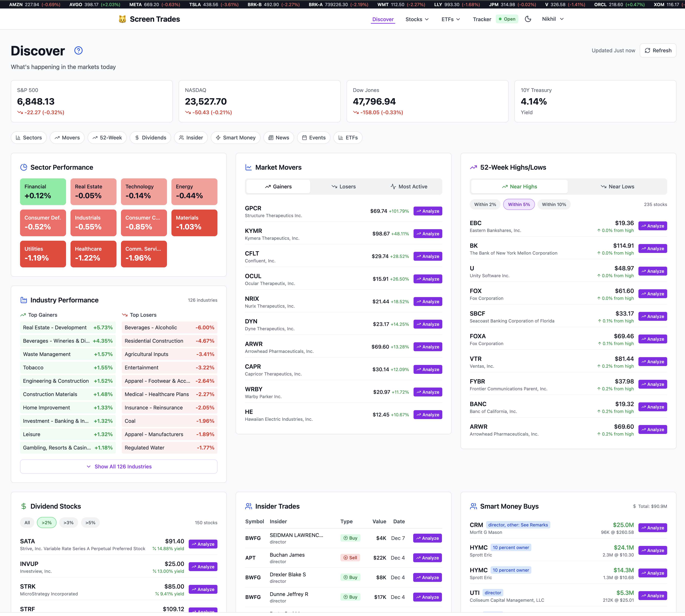Open the Stocks dropdown menu
This screenshot has height=616, width=685.
[417, 19]
